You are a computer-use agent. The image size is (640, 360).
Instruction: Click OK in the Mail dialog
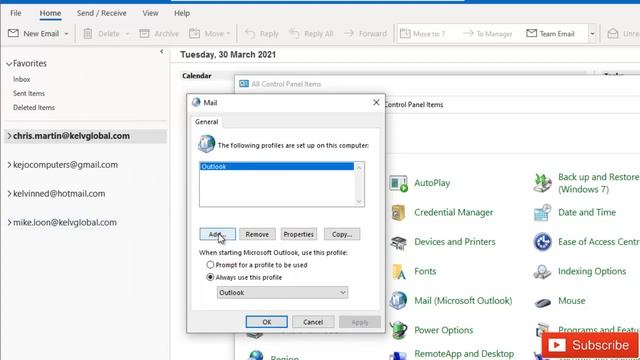tap(267, 322)
